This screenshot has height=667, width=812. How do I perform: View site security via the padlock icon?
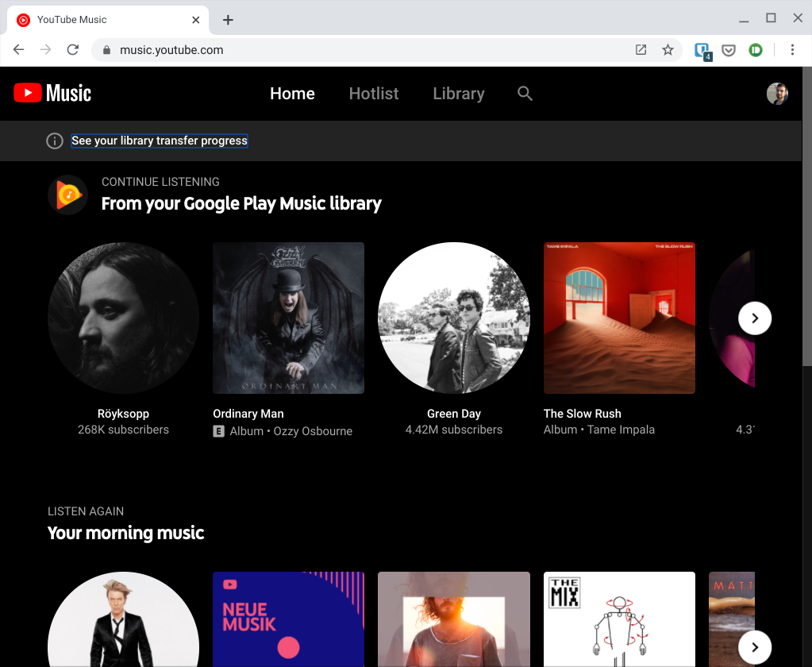click(x=106, y=49)
